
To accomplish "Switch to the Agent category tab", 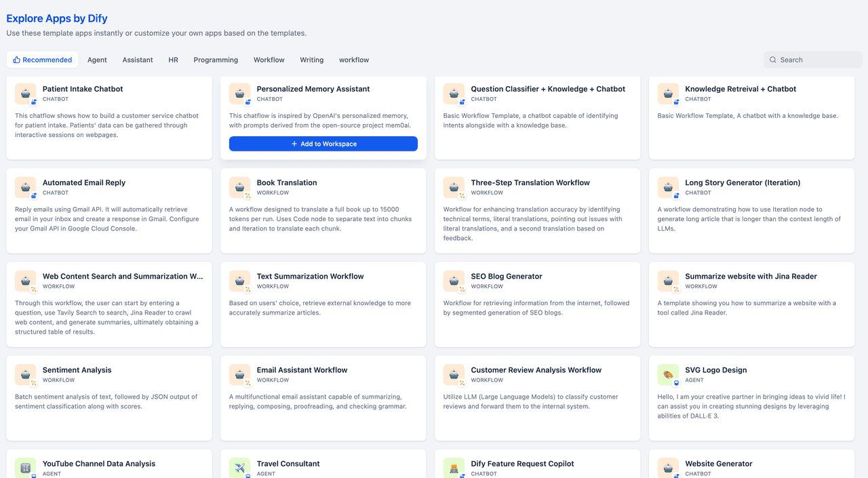I will point(97,60).
